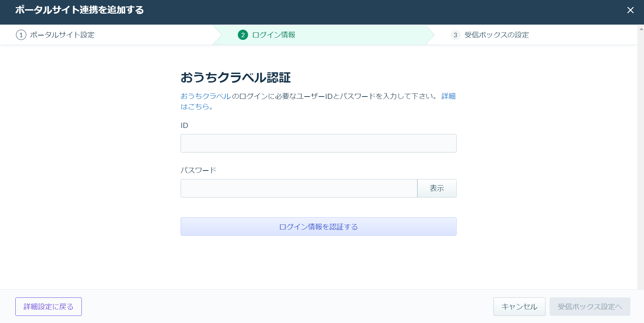The height and width of the screenshot is (323, 644).
Task: Focus the パスワード input field
Action: [299, 188]
